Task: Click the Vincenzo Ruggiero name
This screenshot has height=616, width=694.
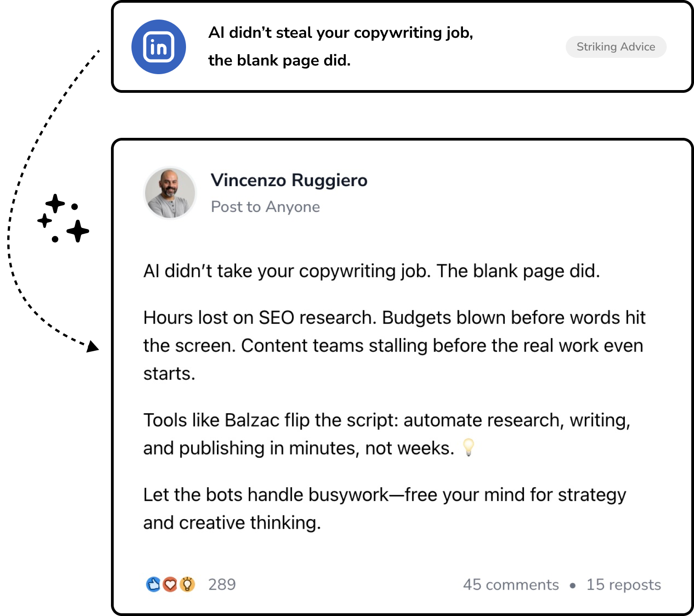Action: click(289, 180)
